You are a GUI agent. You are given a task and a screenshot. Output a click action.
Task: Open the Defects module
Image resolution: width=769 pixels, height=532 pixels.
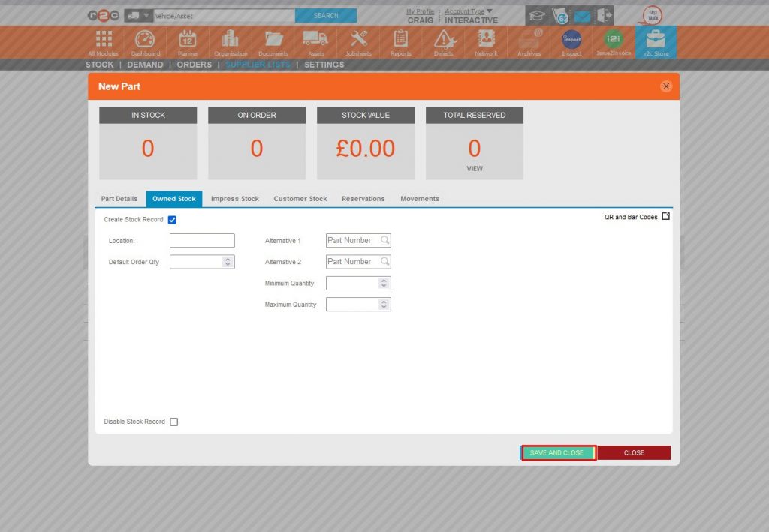tap(443, 41)
